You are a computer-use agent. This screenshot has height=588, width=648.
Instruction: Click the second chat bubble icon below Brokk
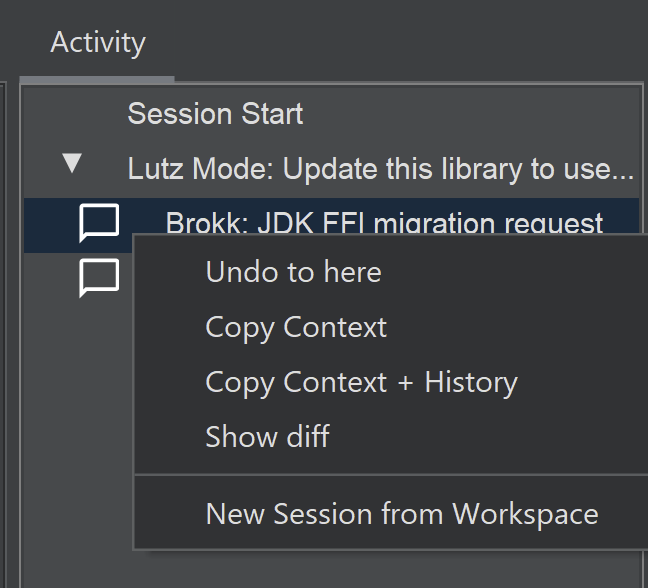(99, 277)
